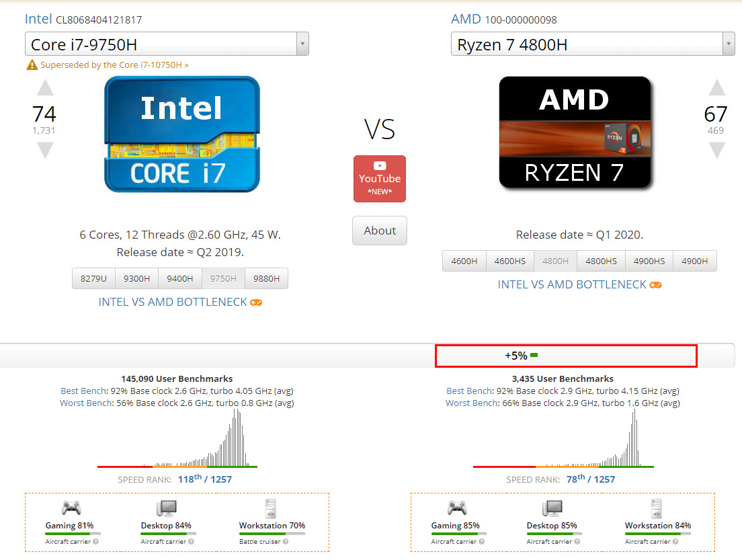Screen dimensions: 742x560
Task: Select the 9400H variant tab
Action: click(180, 278)
